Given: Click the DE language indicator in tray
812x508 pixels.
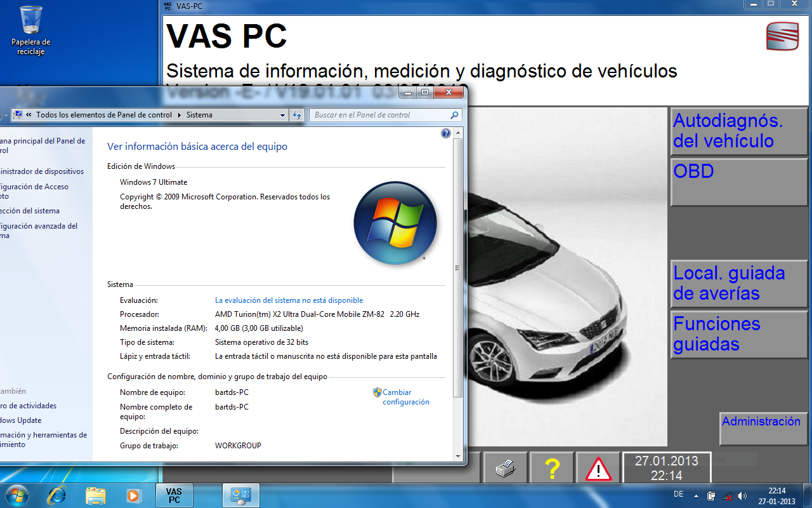Looking at the screenshot, I should click(x=678, y=494).
